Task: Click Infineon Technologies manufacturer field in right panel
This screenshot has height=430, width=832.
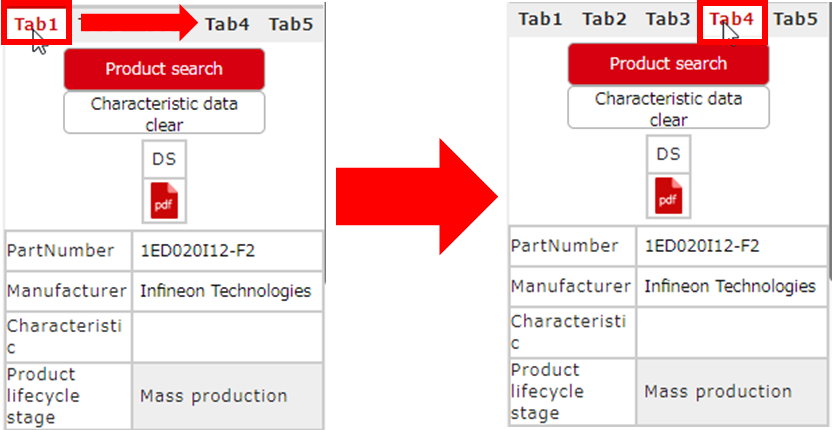Action: pos(731,286)
